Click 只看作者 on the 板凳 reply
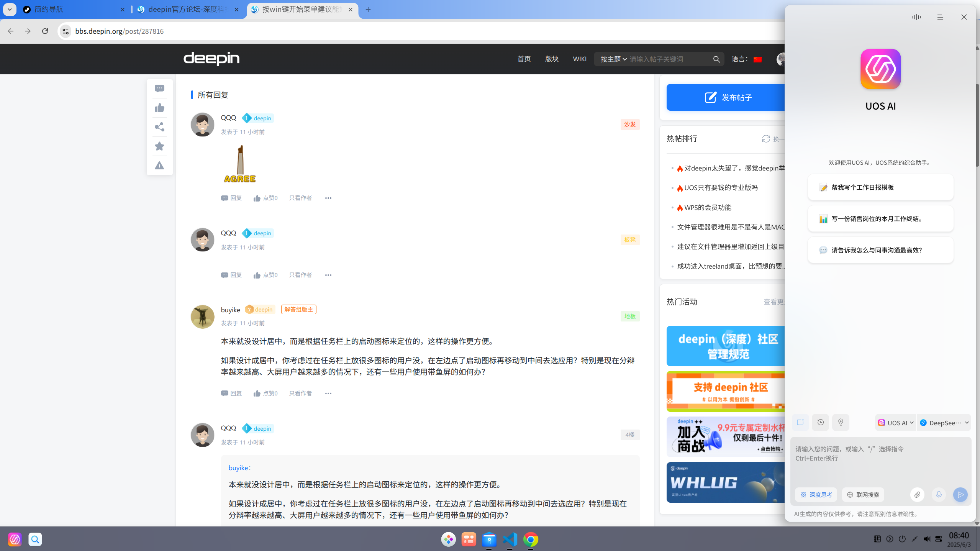 pyautogui.click(x=300, y=275)
